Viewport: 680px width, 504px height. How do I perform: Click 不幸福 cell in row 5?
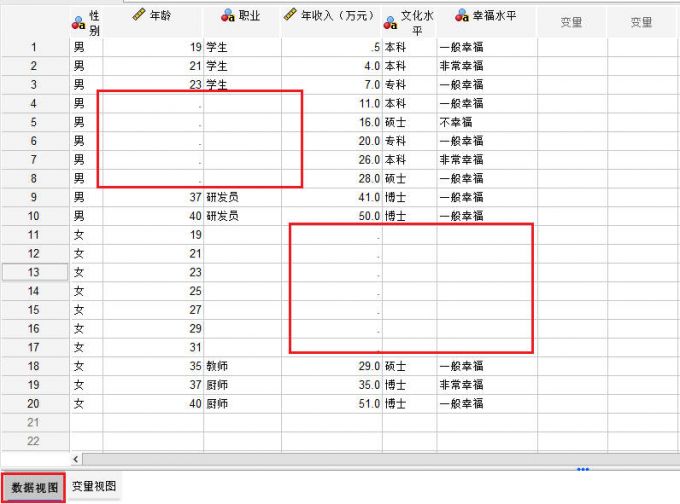(x=487, y=122)
